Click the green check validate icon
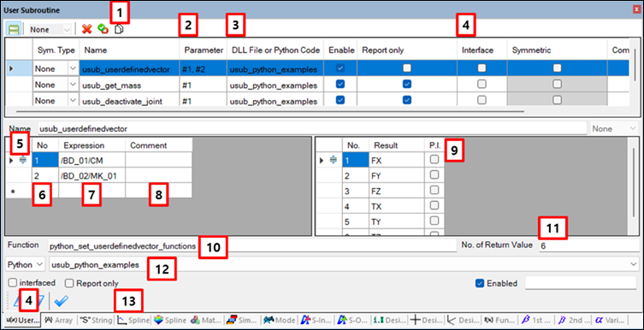The image size is (644, 330). click(103, 29)
